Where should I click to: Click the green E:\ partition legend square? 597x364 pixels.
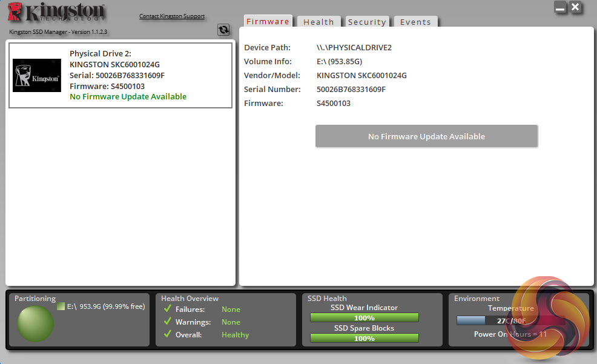[x=61, y=306]
